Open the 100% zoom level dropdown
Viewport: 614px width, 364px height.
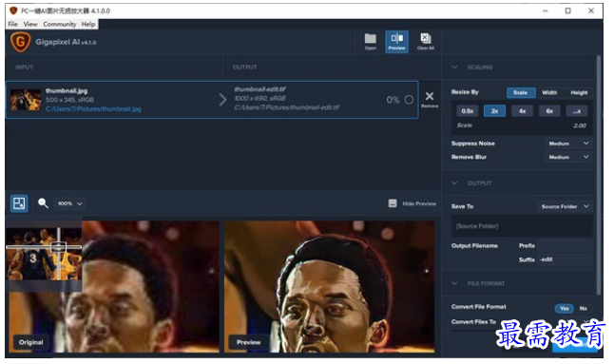69,203
